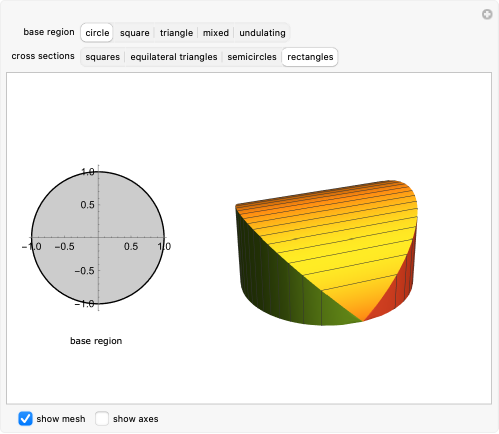Viewport: 499px width, 434px height.
Task: Choose equilateral triangles cross sections
Action: click(x=174, y=57)
